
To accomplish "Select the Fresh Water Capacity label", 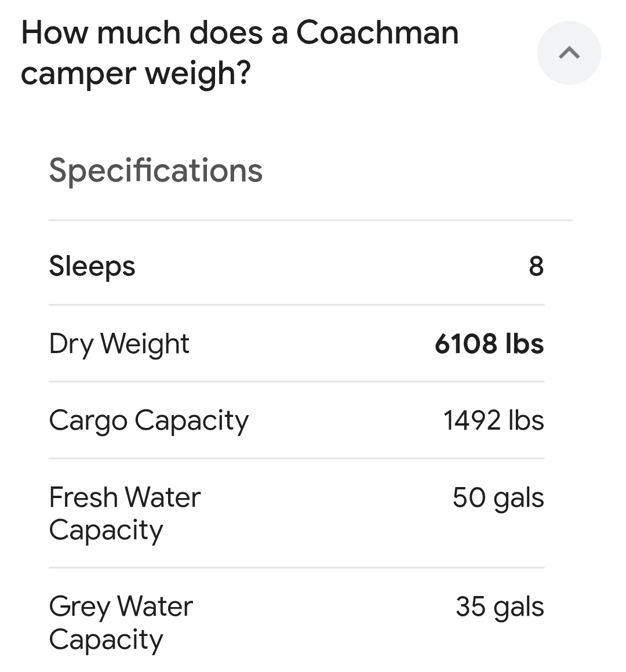I will coord(125,514).
